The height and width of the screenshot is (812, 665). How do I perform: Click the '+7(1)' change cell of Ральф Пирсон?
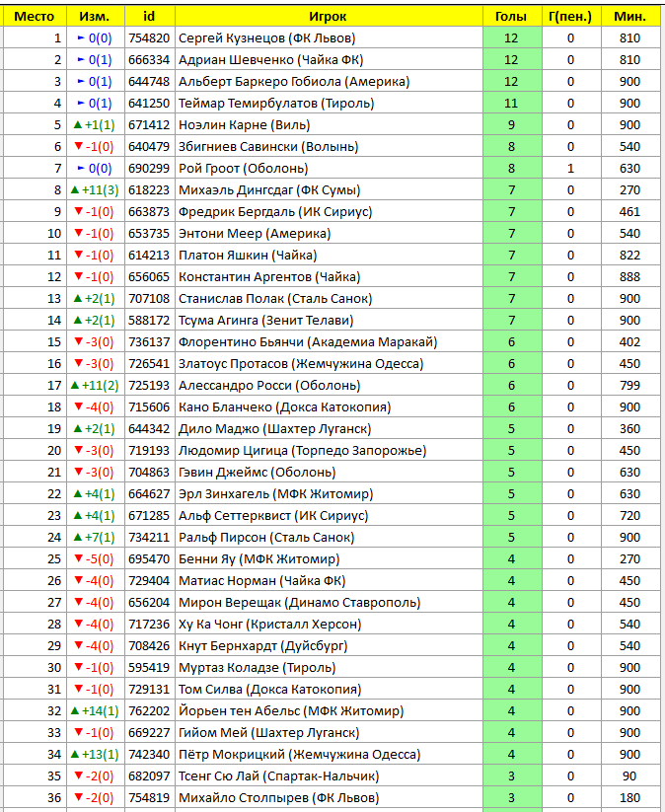click(96, 538)
